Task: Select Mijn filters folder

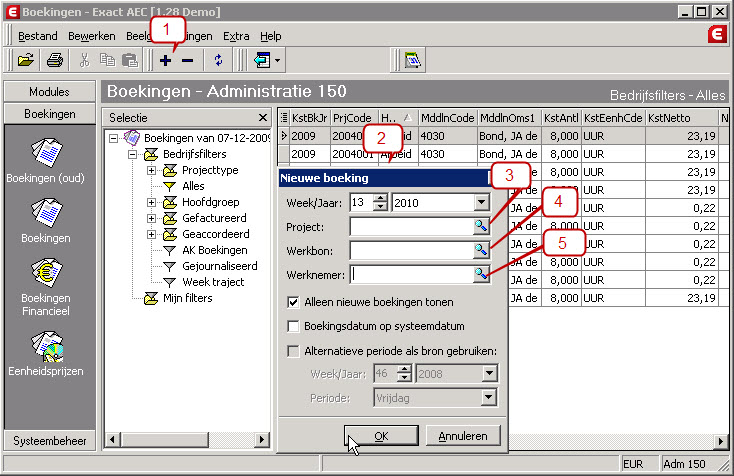Action: point(187,298)
